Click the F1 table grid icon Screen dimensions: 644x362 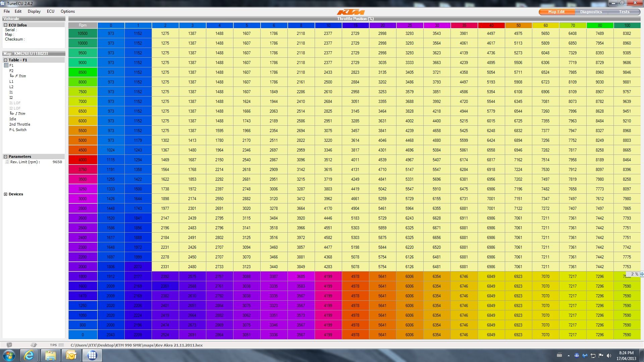click(x=6, y=65)
